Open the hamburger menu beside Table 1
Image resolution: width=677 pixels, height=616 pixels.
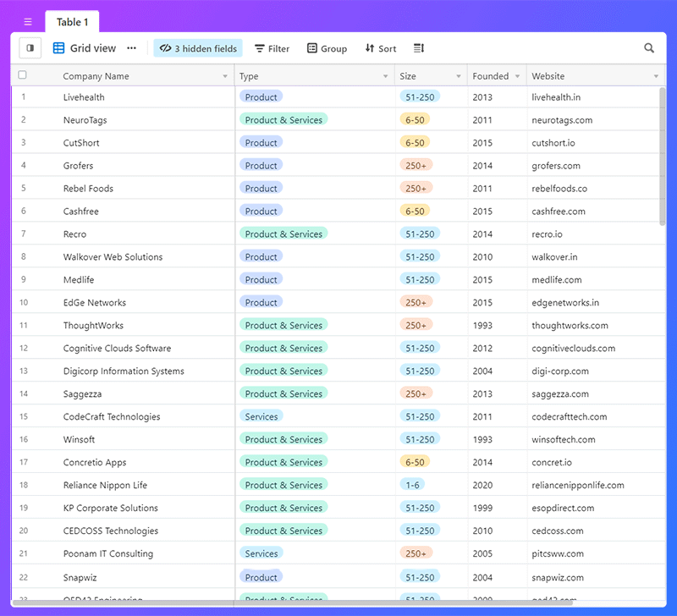pos(28,22)
